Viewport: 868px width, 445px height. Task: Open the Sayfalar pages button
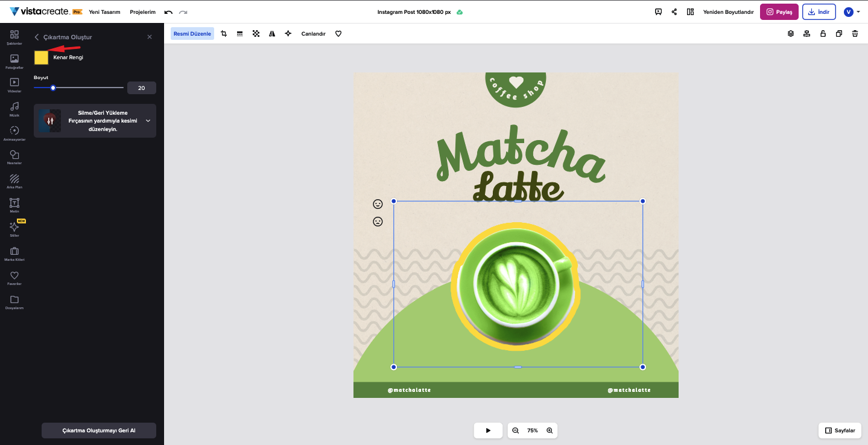(840, 431)
